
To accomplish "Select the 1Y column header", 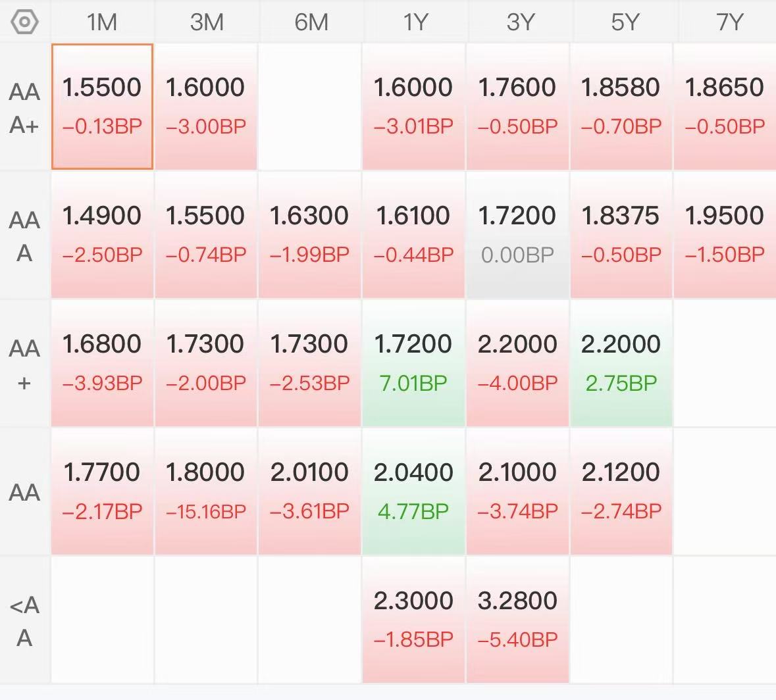I will pos(415,22).
